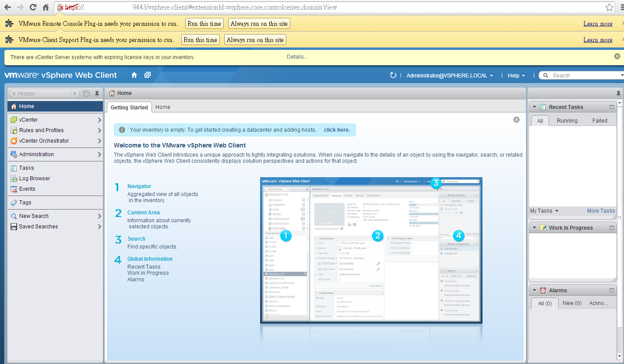Expand the vCenter Orchestrator chevron

point(99,140)
